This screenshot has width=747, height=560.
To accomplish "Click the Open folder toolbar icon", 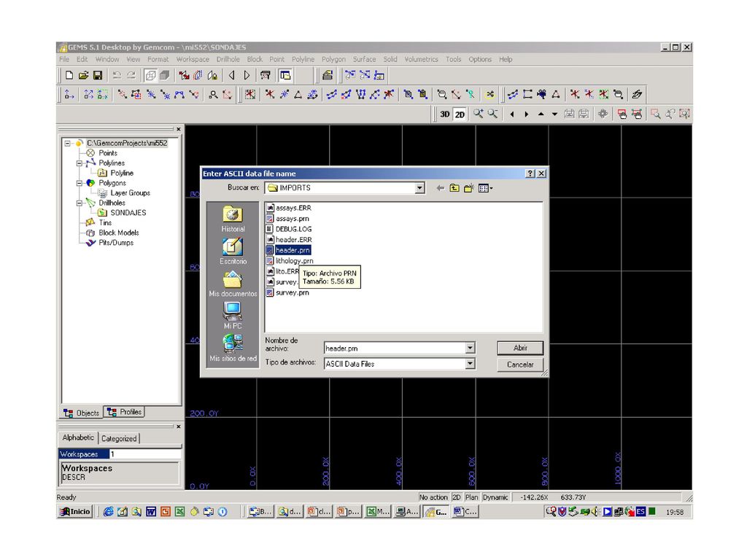I will 83,75.
